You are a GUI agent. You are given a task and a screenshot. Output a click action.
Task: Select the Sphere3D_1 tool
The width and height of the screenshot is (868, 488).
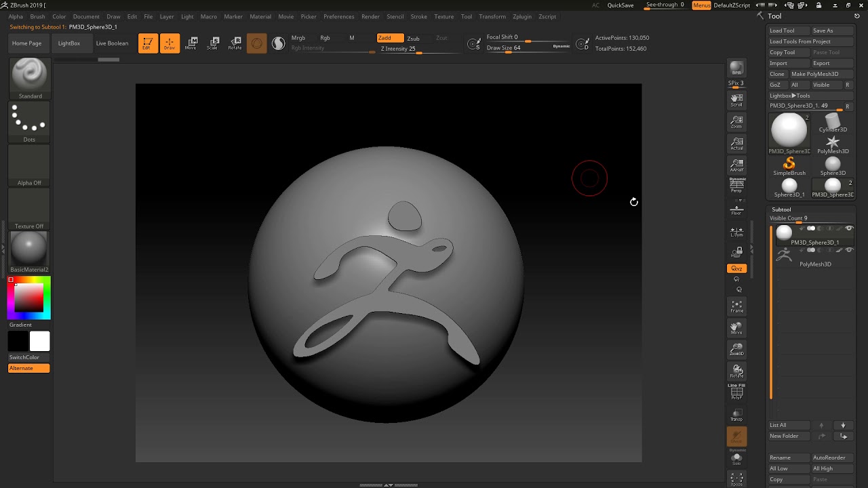pyautogui.click(x=789, y=188)
